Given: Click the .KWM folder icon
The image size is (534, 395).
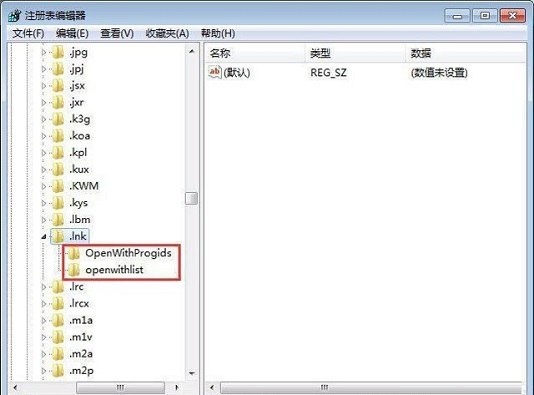Looking at the screenshot, I should pos(58,186).
